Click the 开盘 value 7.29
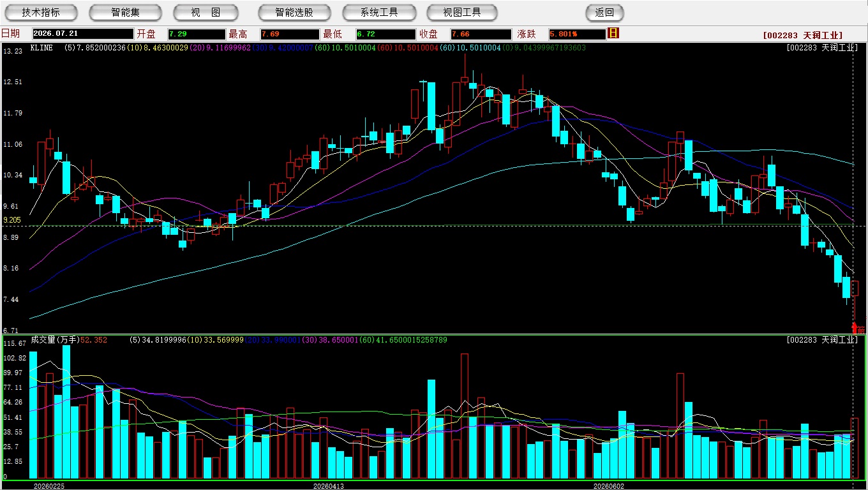The height and width of the screenshot is (490, 868). pyautogui.click(x=197, y=34)
